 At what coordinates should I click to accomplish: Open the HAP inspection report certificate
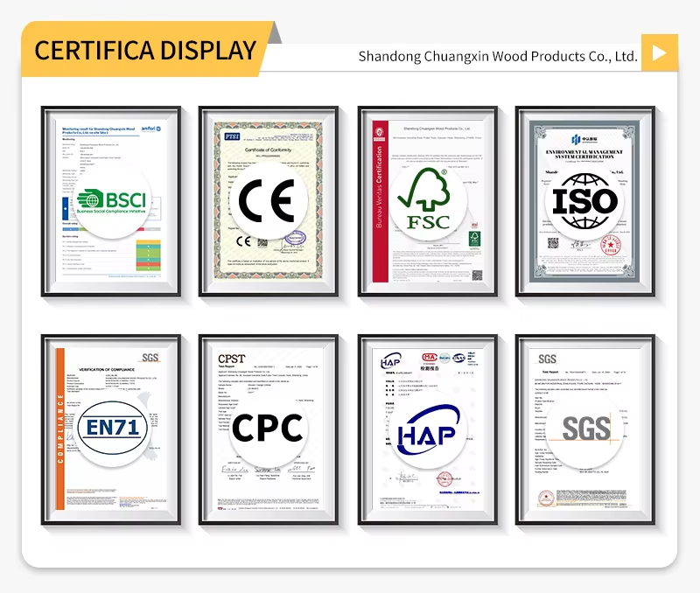point(428,429)
